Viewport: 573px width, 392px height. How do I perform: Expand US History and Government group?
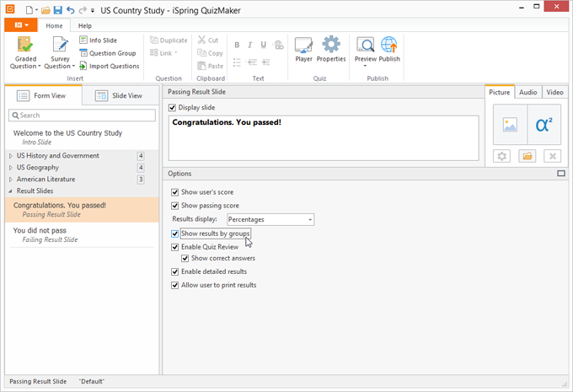click(11, 156)
